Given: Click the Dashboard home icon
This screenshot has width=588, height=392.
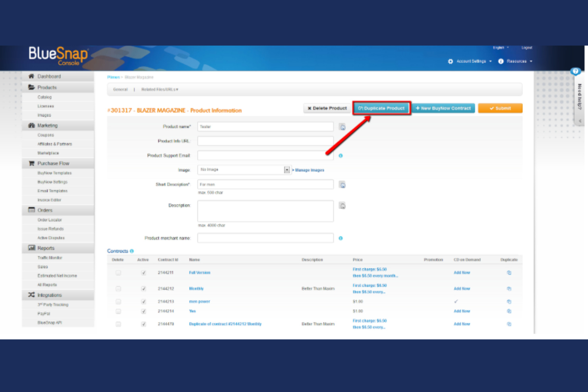Looking at the screenshot, I should pos(31,76).
